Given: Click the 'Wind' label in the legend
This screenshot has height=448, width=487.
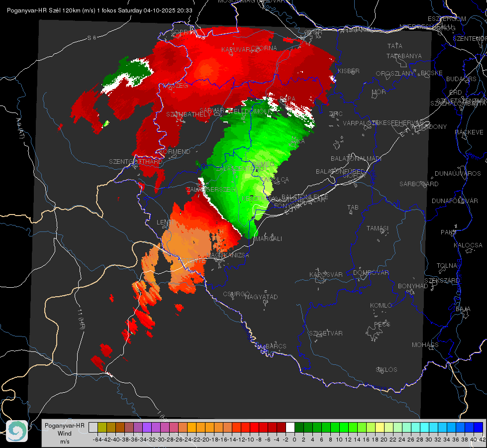Looking at the screenshot, I should pyautogui.click(x=65, y=434).
